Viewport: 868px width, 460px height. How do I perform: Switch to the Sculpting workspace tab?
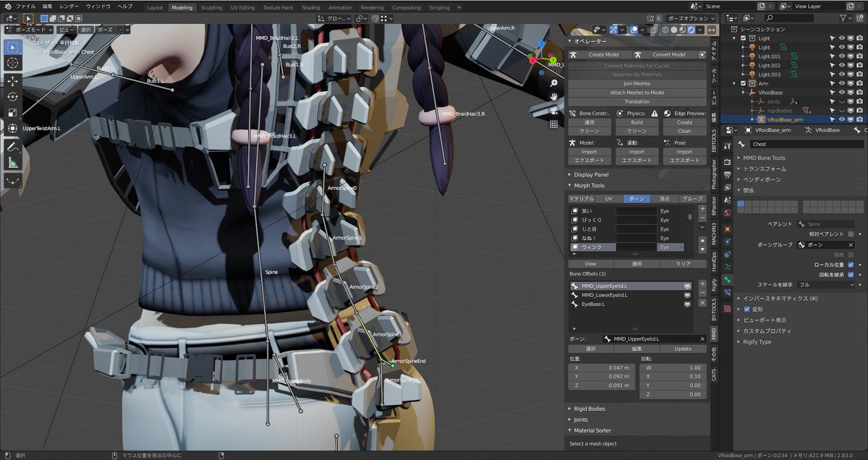211,7
